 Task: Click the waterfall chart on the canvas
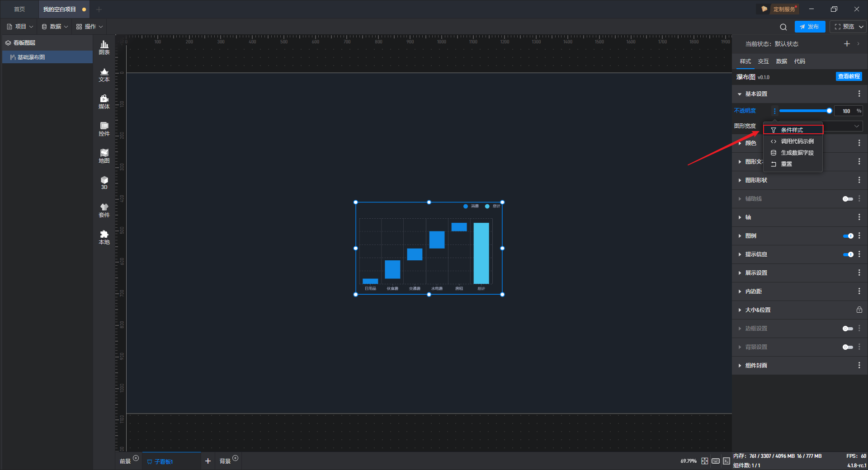tap(429, 248)
